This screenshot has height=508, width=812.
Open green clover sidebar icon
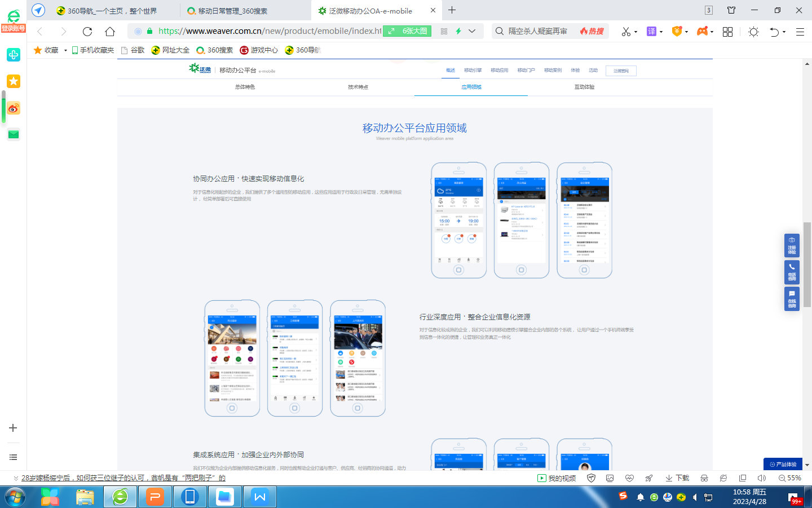click(x=14, y=55)
